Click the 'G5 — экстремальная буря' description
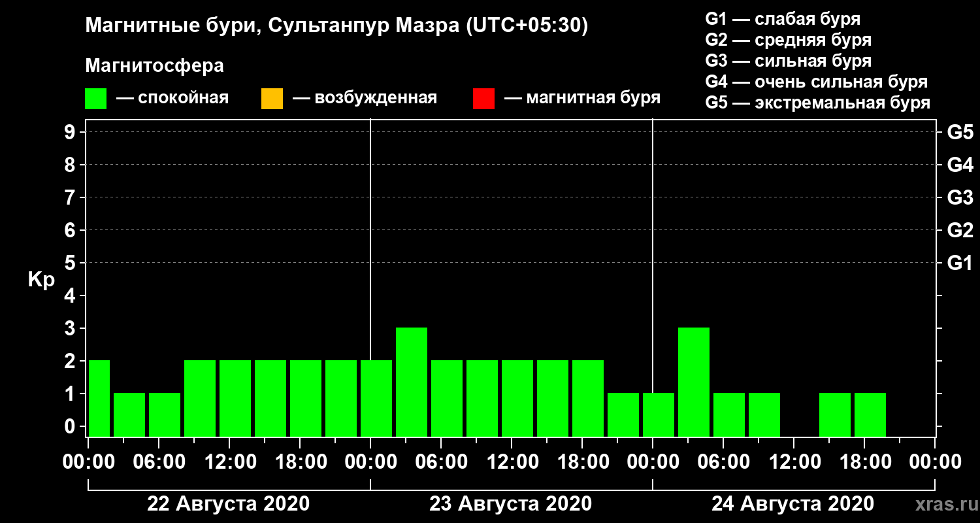The height and width of the screenshot is (523, 980). [x=818, y=103]
